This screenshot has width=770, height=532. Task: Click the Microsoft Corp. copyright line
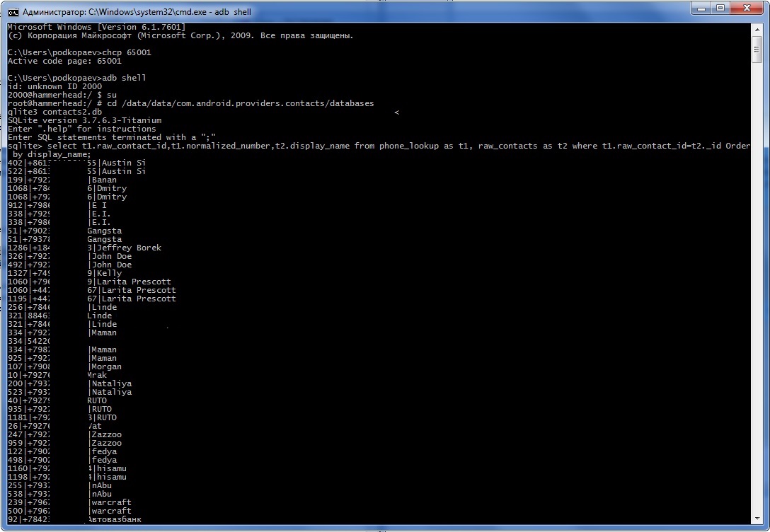pyautogui.click(x=180, y=35)
